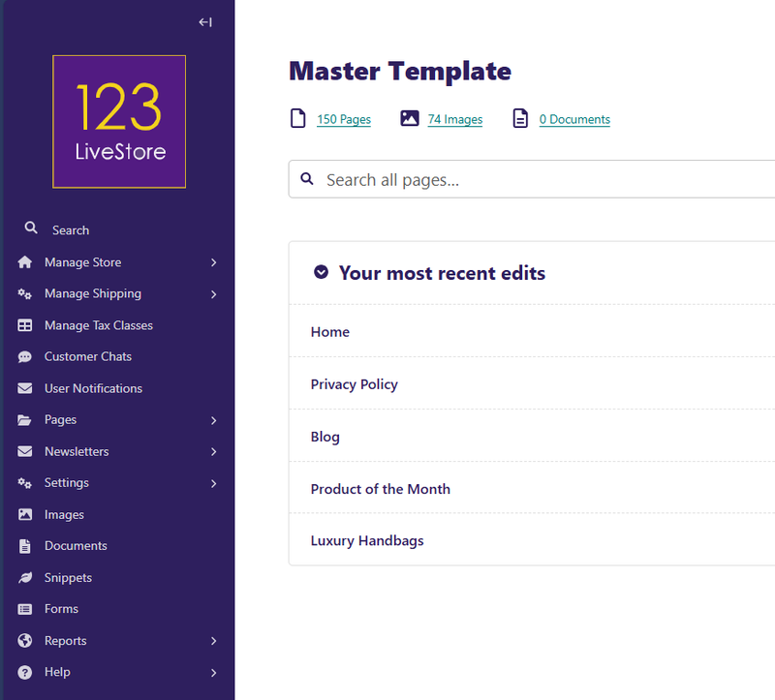Collapse the sidebar with the arrow icon
Image resolution: width=775 pixels, height=700 pixels.
[205, 22]
